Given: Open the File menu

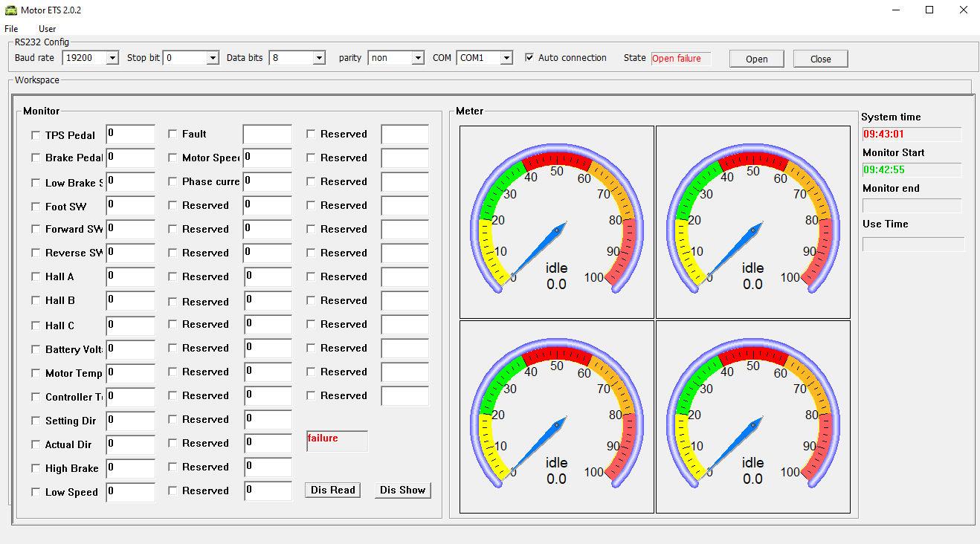Looking at the screenshot, I should (11, 29).
